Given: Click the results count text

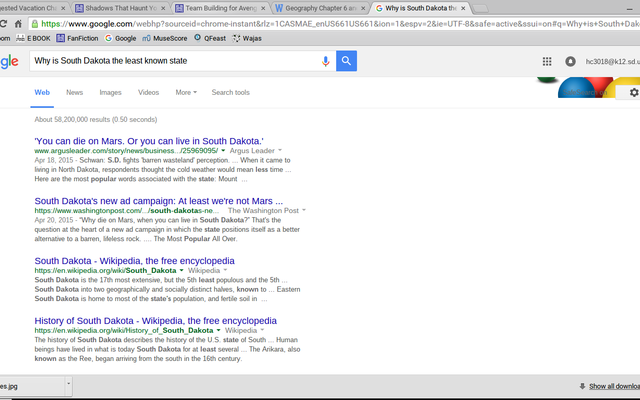Looking at the screenshot, I should [x=96, y=120].
